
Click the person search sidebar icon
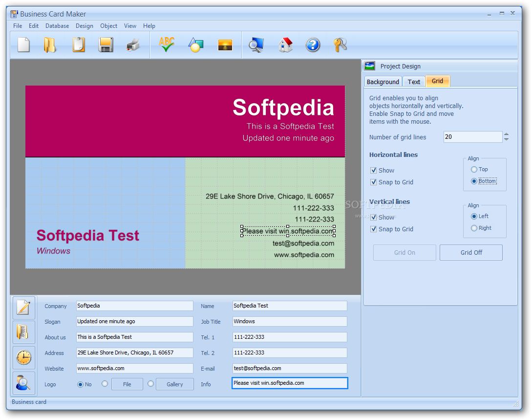click(x=24, y=383)
